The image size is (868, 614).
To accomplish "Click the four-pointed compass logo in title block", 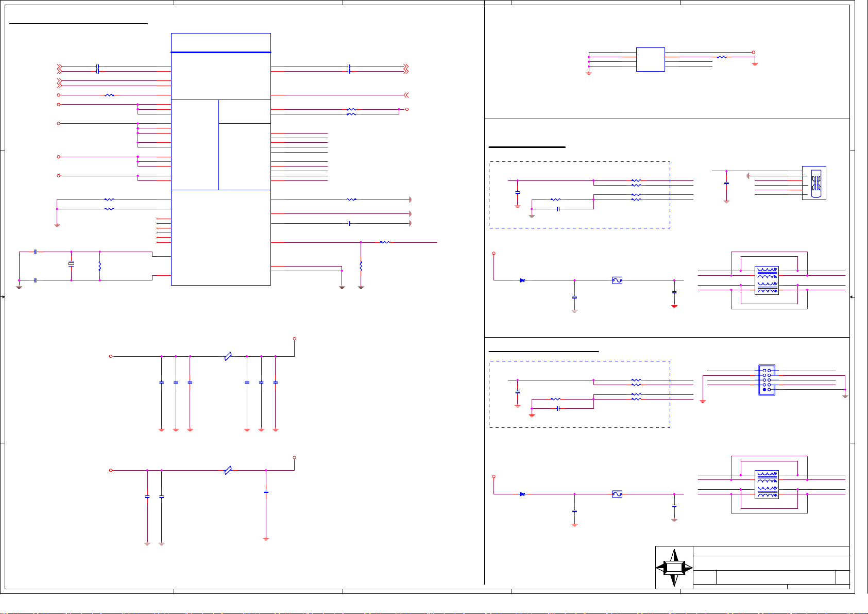I will point(674,568).
